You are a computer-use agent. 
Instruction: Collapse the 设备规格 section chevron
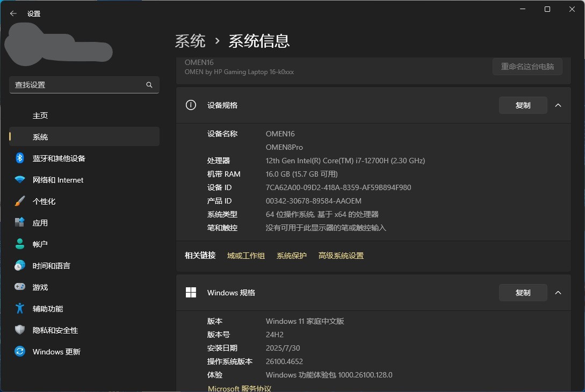558,105
